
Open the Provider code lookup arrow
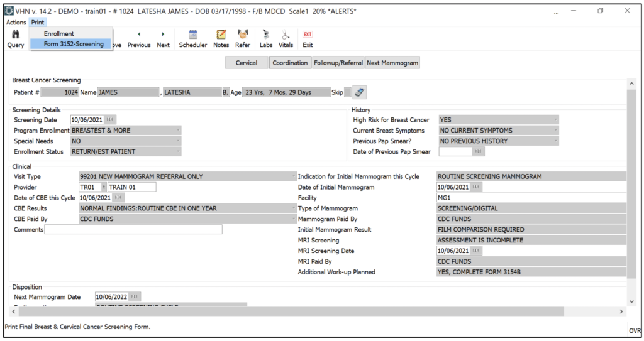coord(104,187)
